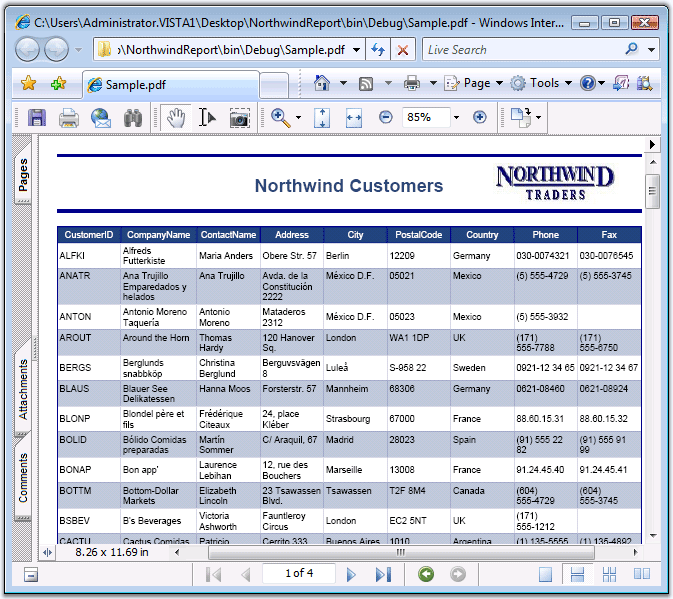673x599 pixels.
Task: Jump to the last page button
Action: tap(382, 574)
